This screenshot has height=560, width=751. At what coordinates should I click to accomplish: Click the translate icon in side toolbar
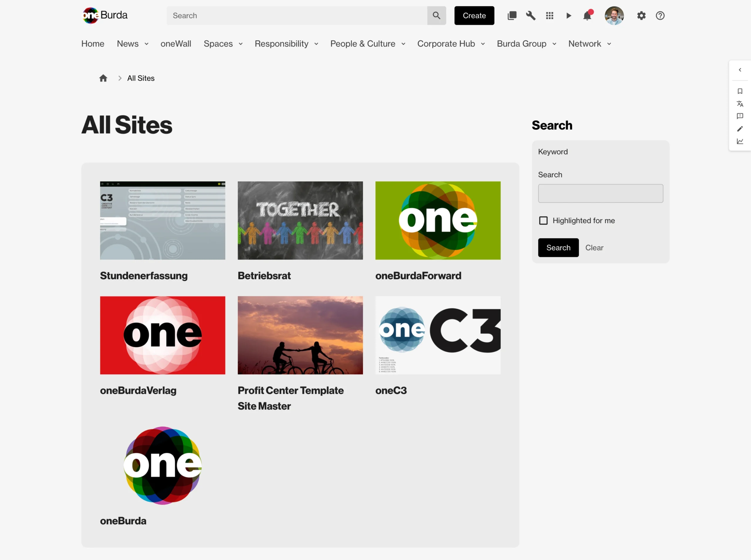coord(740,104)
